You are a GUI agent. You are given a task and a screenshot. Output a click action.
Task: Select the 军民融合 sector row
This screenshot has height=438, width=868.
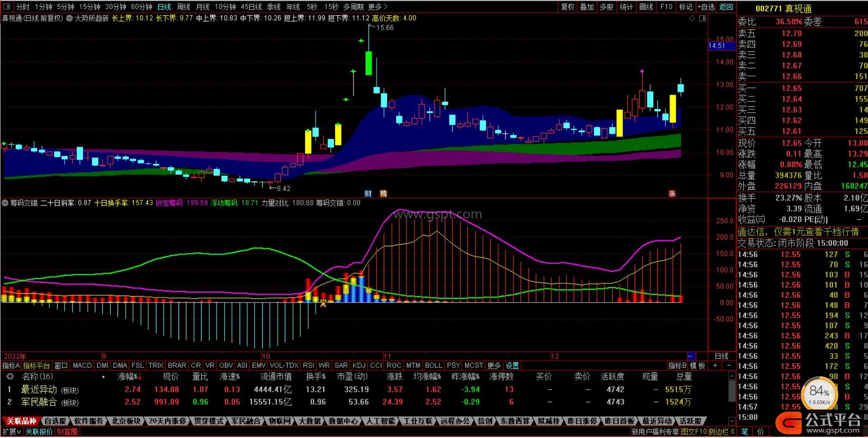click(x=365, y=401)
